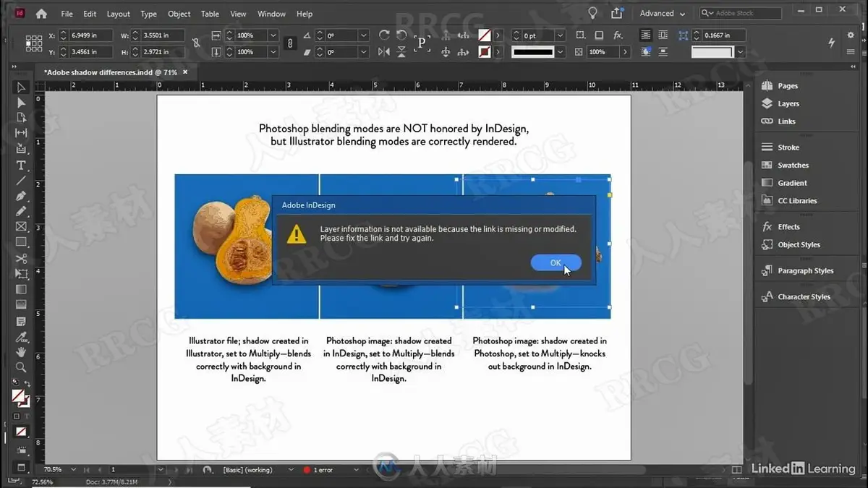Screen dimensions: 868x488
Task: Click the fill color swatch in Control panel
Action: (484, 35)
